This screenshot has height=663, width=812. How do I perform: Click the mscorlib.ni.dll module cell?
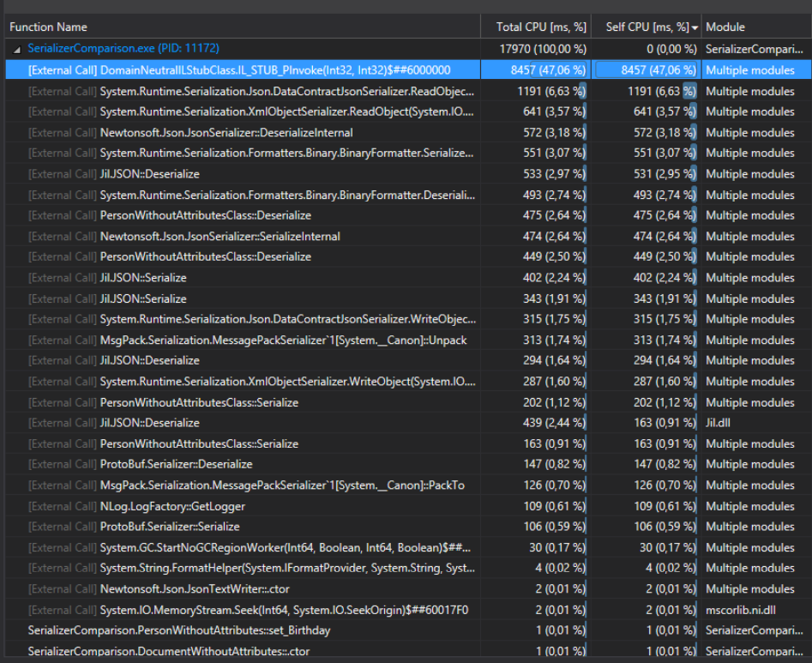(741, 610)
